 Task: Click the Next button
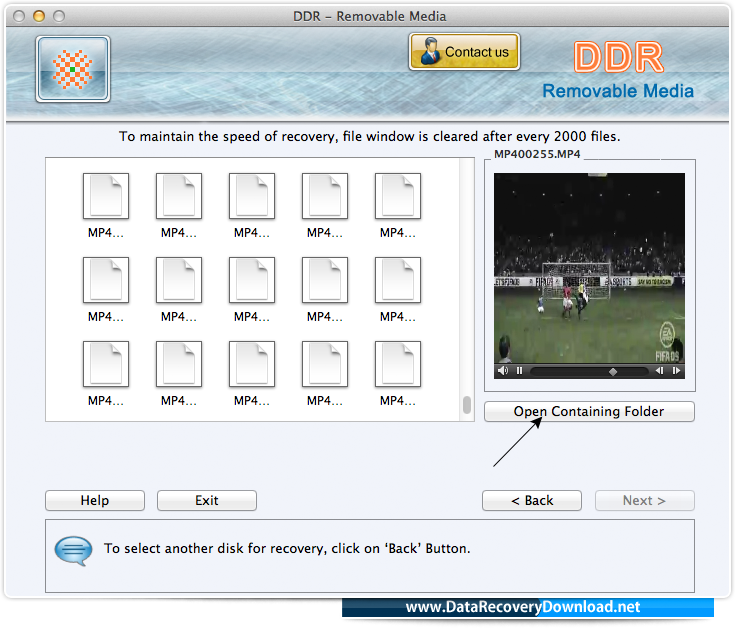pyautogui.click(x=645, y=501)
